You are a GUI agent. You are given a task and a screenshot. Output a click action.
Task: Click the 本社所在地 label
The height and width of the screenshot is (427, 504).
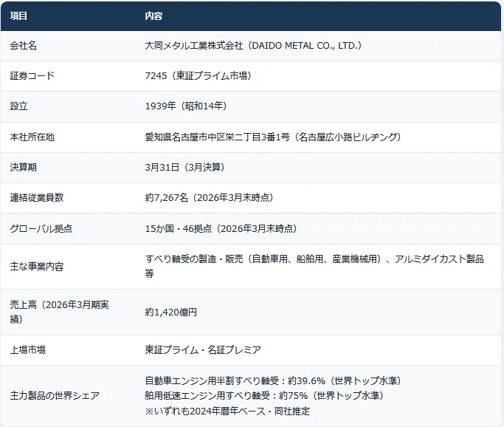click(x=32, y=137)
